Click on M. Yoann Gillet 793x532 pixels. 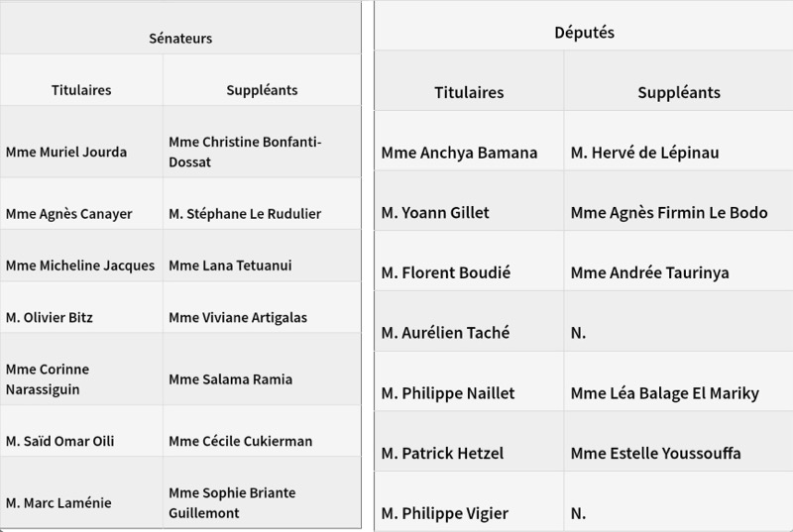(x=435, y=213)
